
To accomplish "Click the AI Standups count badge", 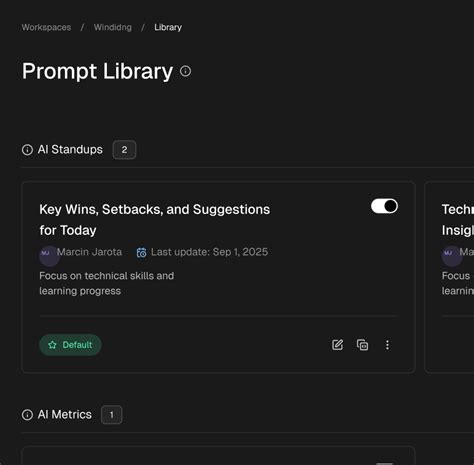I will point(124,150).
